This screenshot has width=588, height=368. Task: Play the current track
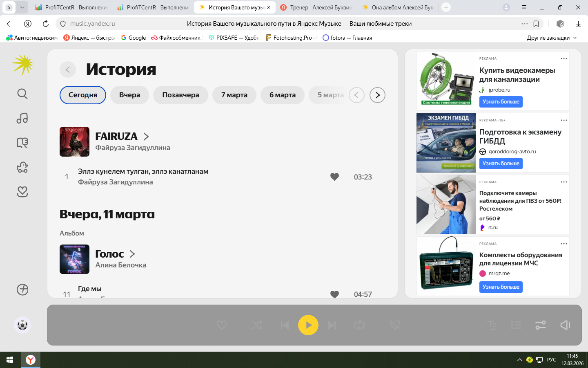pos(308,325)
